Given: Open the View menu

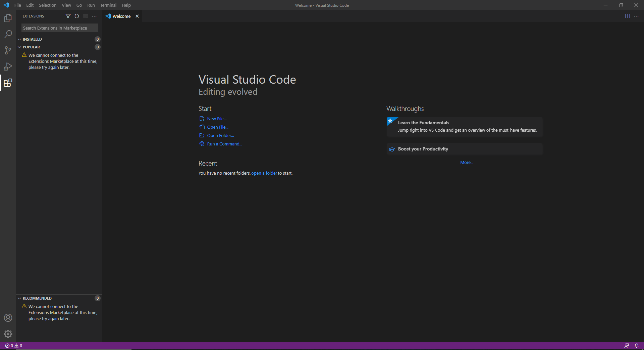Looking at the screenshot, I should pos(66,5).
